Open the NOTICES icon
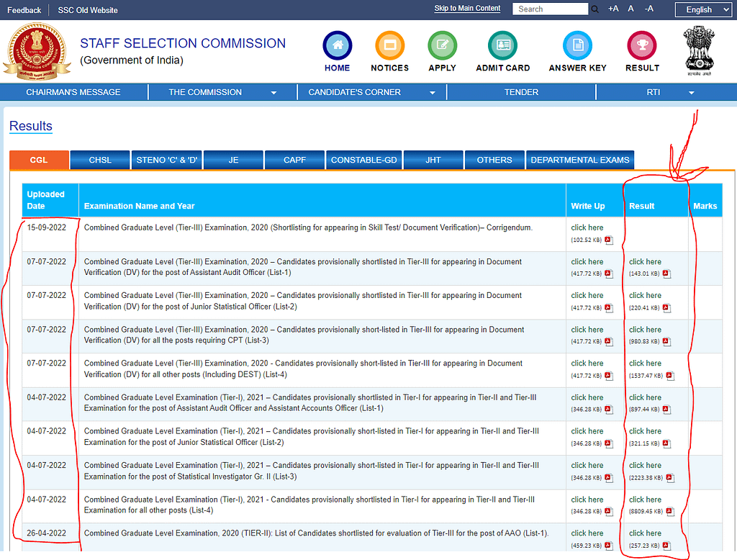This screenshot has height=560, width=737. (389, 45)
